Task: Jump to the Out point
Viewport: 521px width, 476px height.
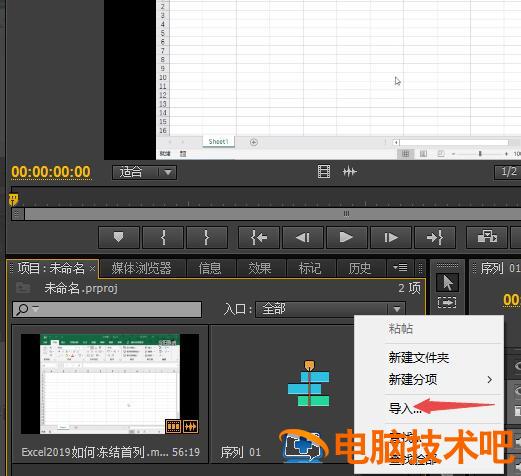Action: pyautogui.click(x=435, y=237)
